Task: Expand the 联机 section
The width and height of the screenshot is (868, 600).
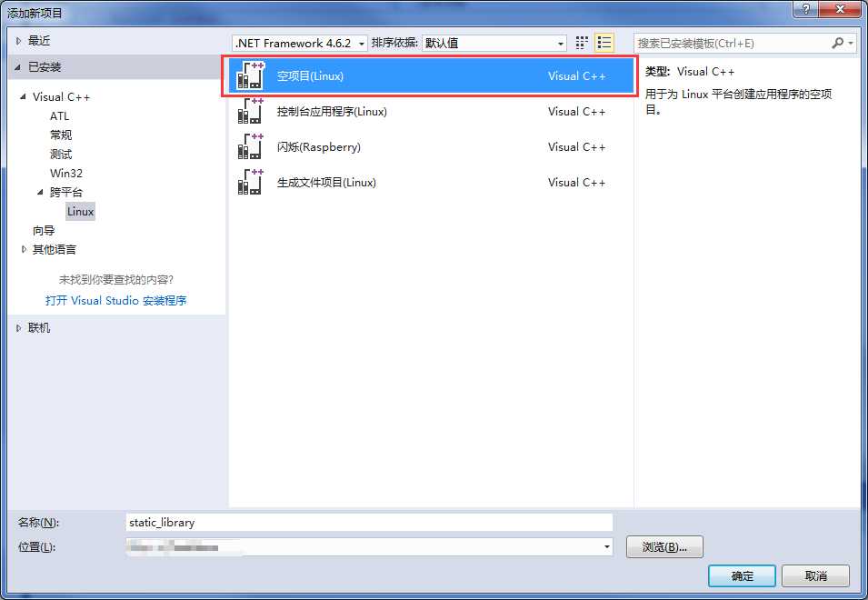Action: tap(18, 328)
